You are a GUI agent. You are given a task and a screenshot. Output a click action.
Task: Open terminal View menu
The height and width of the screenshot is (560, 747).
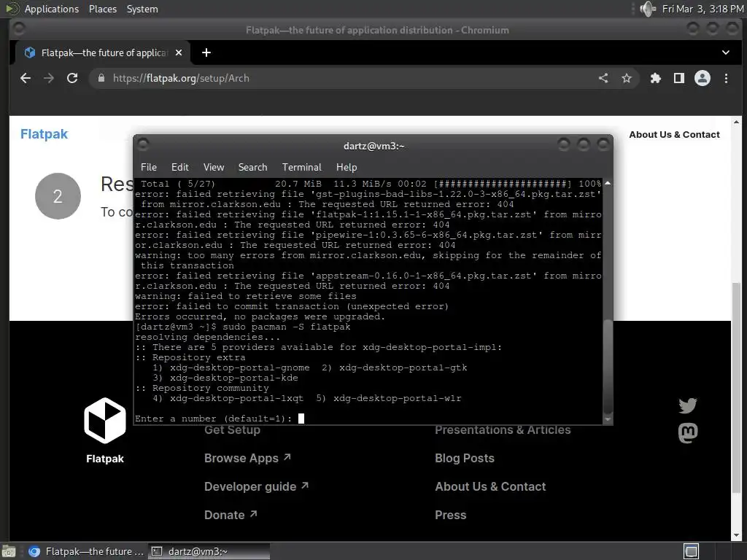214,167
